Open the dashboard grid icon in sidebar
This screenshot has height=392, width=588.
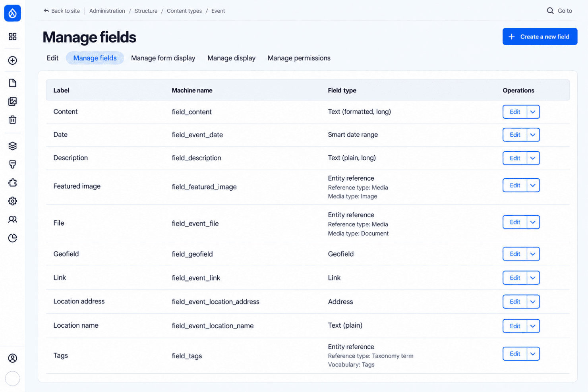tap(13, 37)
